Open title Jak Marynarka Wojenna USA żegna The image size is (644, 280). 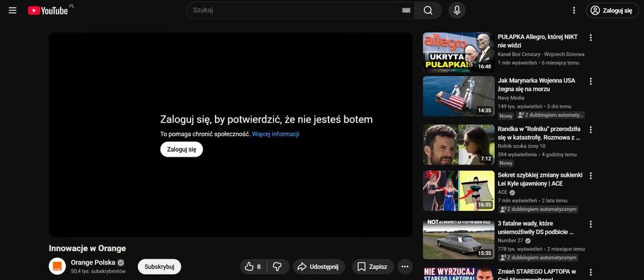click(536, 85)
